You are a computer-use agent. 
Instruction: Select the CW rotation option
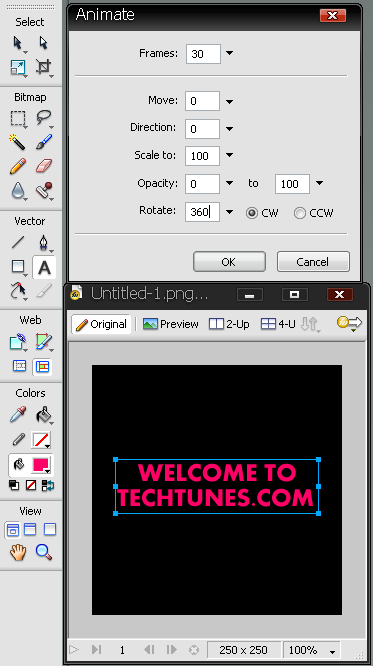[252, 213]
